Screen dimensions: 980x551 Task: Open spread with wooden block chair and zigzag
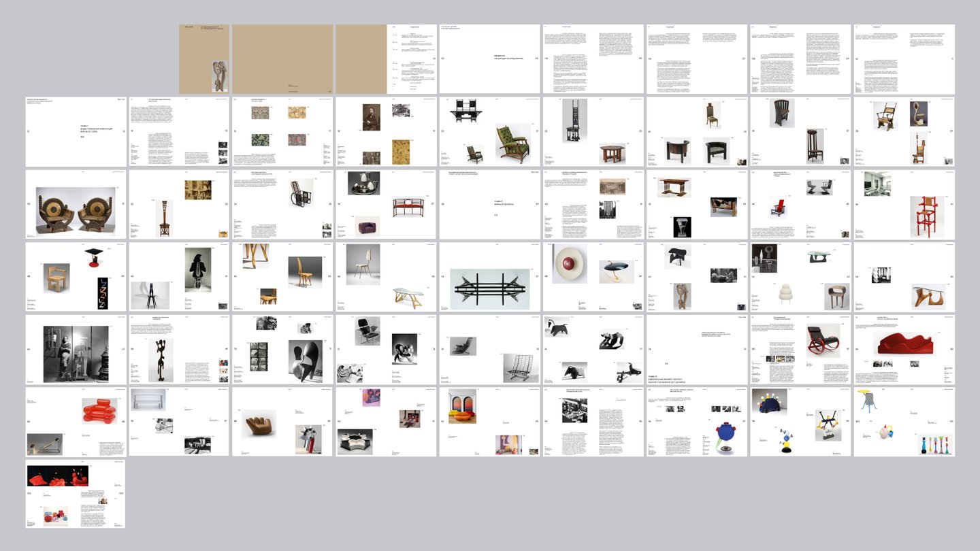point(76,277)
